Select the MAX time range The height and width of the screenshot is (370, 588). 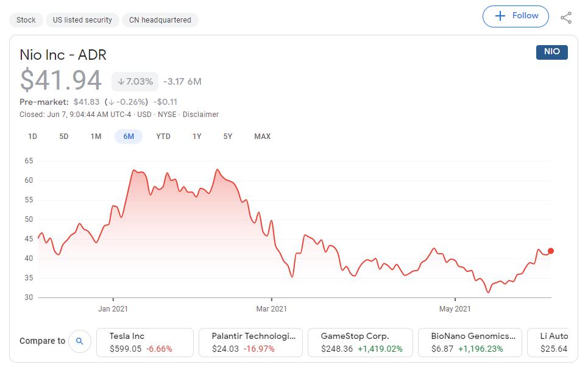pos(262,137)
